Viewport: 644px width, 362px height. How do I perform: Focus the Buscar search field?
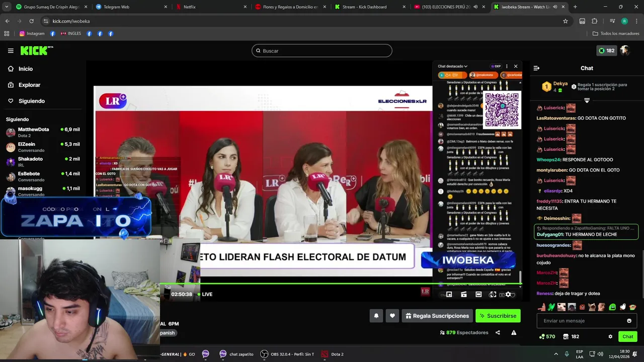click(322, 51)
